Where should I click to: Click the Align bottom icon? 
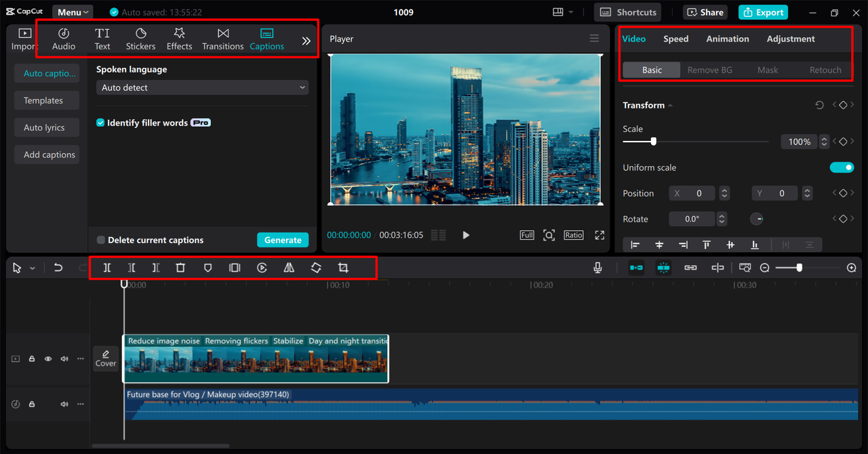pos(754,245)
